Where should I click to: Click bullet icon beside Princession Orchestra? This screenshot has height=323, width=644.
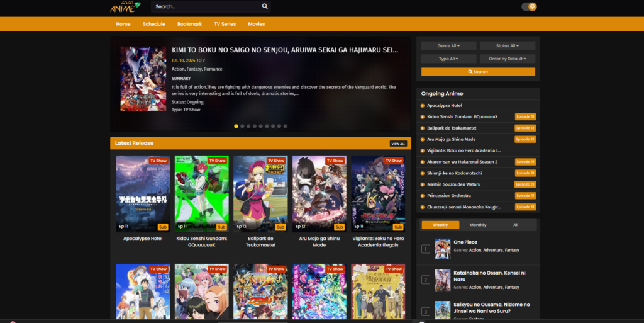[x=423, y=196]
